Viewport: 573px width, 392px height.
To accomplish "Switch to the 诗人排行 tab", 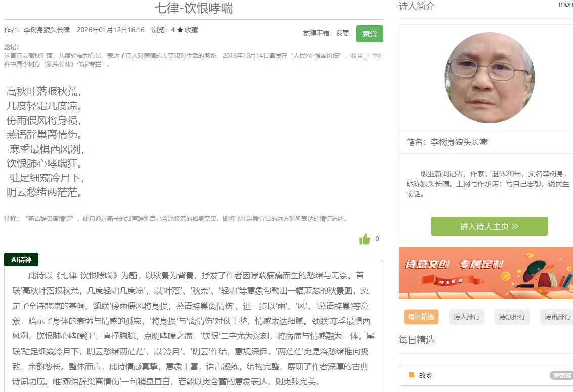I will pyautogui.click(x=466, y=317).
